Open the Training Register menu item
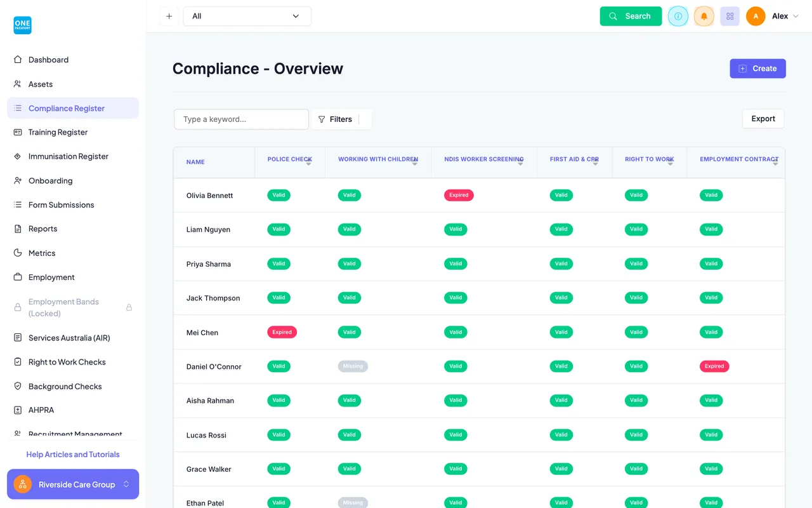This screenshot has width=812, height=508. [x=73, y=132]
